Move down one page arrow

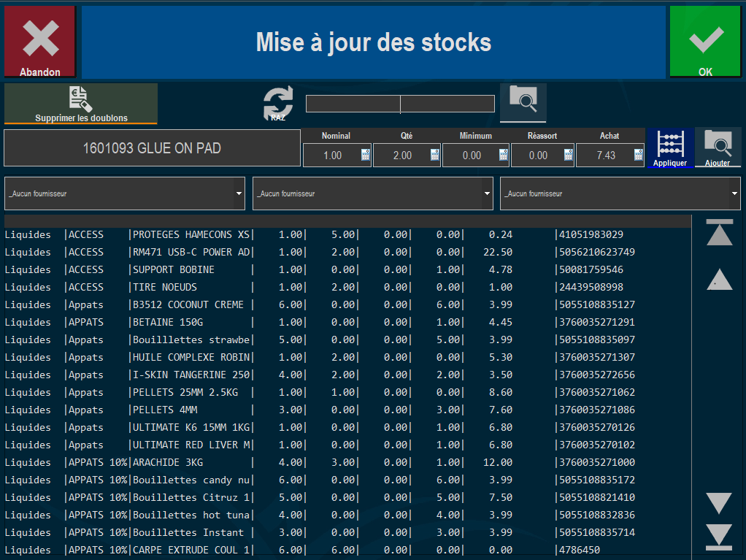(x=720, y=503)
